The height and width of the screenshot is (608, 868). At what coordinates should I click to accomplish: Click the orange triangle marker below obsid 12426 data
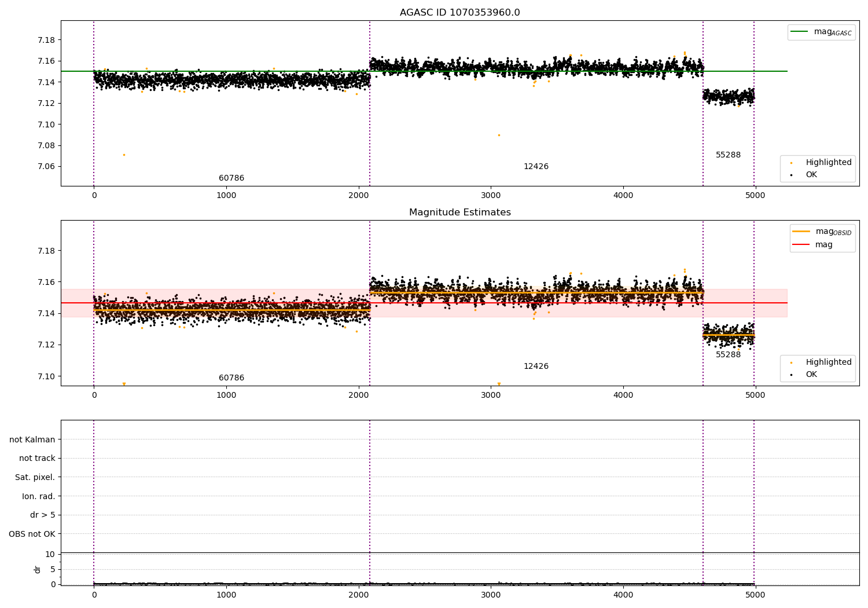[x=499, y=384]
